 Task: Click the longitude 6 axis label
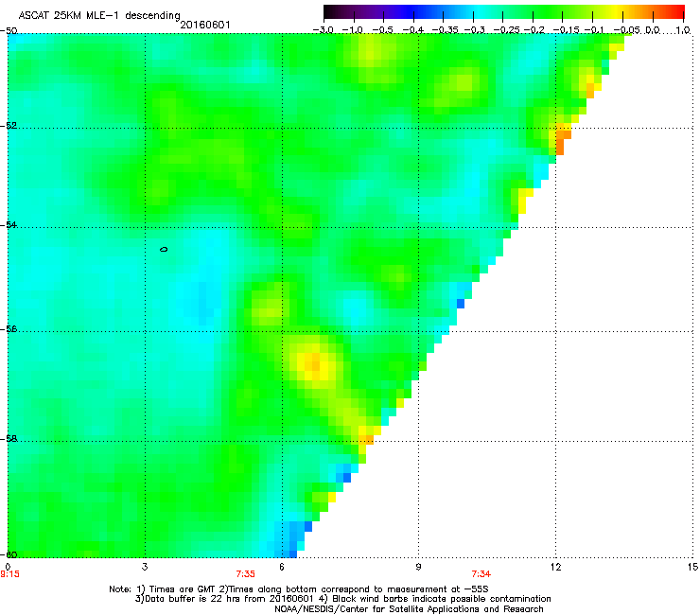[x=282, y=567]
